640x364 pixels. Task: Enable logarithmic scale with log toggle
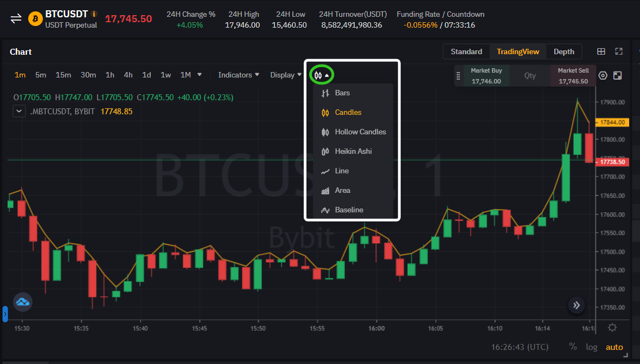click(591, 347)
